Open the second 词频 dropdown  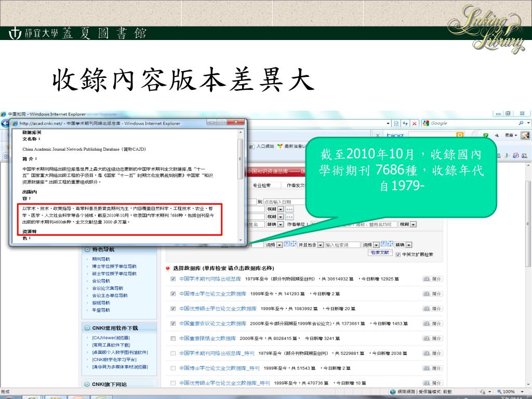click(x=376, y=245)
